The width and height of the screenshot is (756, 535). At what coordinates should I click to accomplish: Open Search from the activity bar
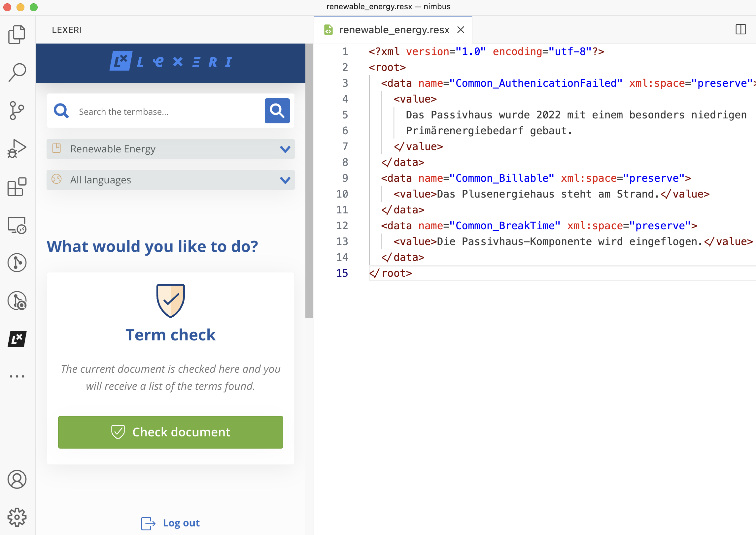tap(17, 72)
